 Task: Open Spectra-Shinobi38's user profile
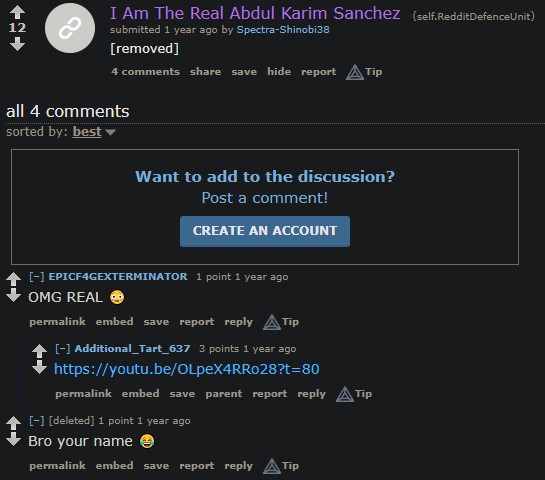tap(283, 30)
